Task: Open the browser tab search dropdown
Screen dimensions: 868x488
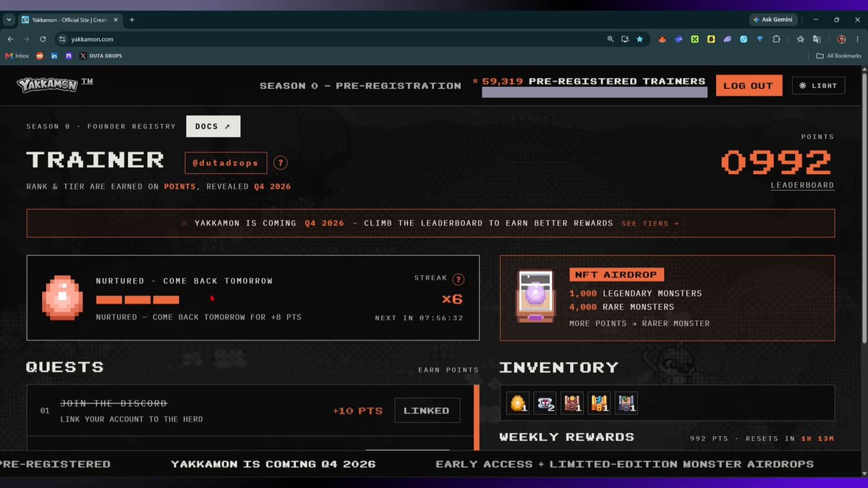Action: [x=9, y=20]
